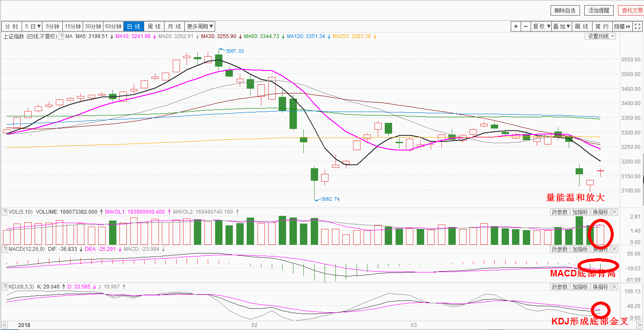Click the 02 month axis marker
The image size is (644, 330).
254,325
